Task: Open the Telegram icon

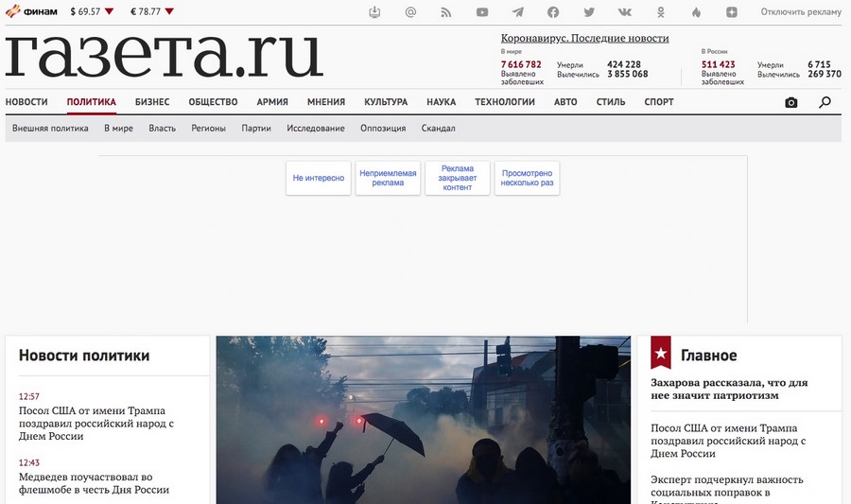Action: [x=518, y=12]
